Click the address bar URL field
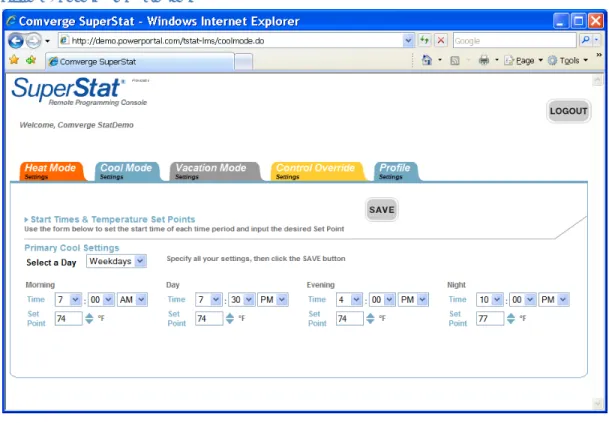This screenshot has width=609, height=423. click(231, 41)
